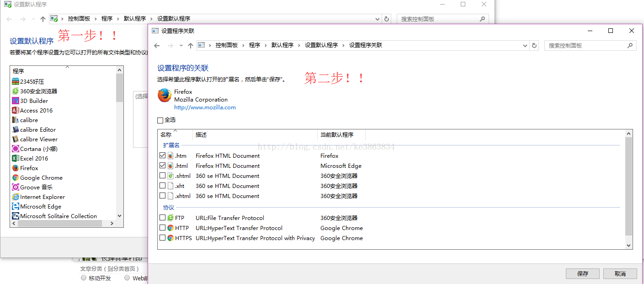The height and width of the screenshot is (284, 644).
Task: Choose Cortana (小娜) icon in list
Action: (x=16, y=149)
